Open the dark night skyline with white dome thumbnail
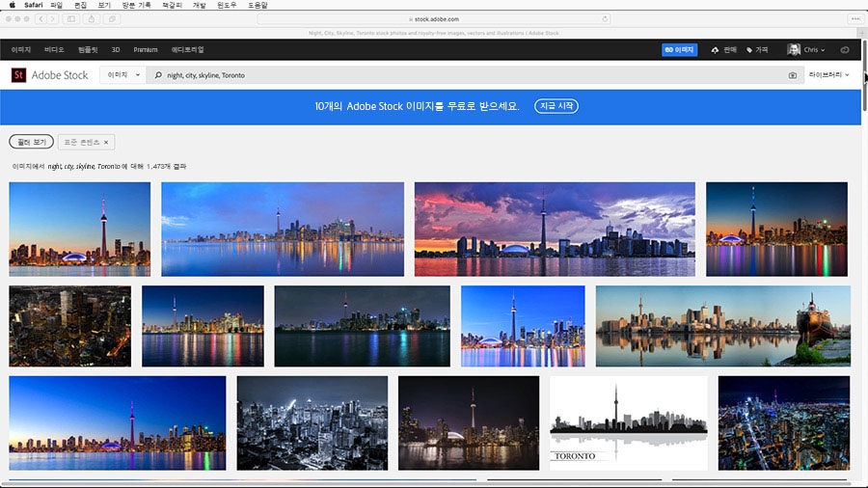This screenshot has width=868, height=488. (x=469, y=423)
